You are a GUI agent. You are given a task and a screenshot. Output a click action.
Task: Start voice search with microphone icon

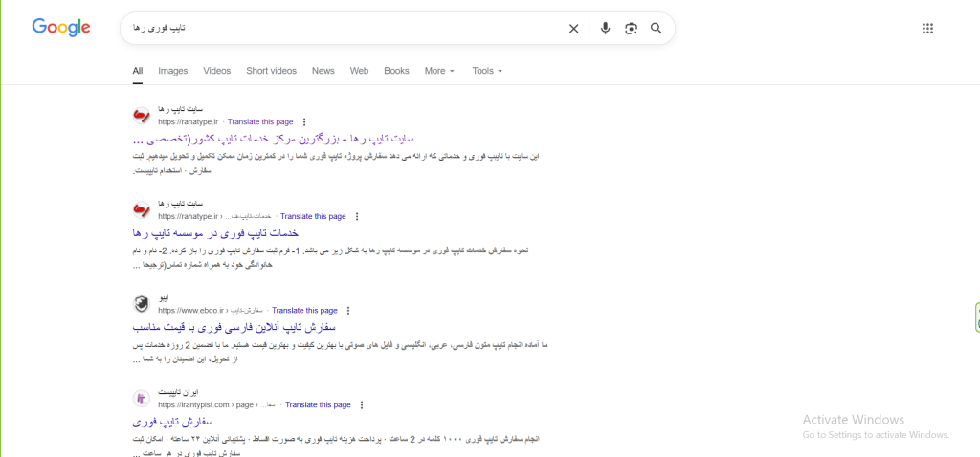click(605, 29)
